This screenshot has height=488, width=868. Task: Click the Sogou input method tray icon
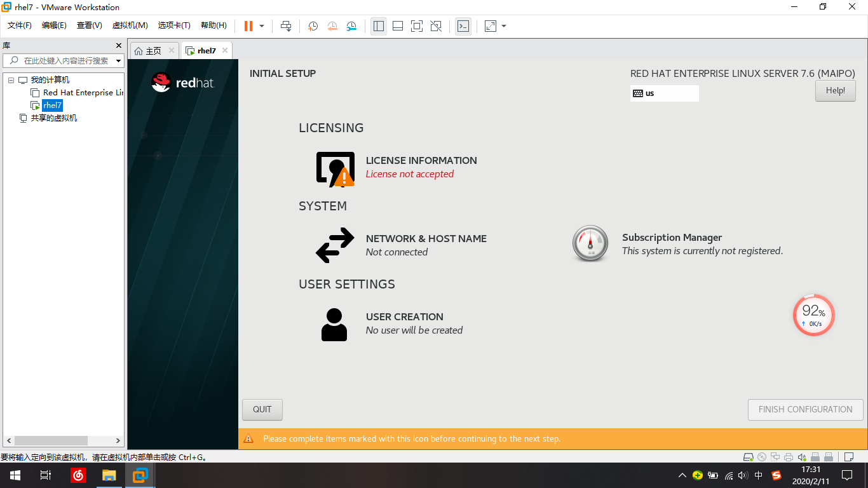coord(776,475)
